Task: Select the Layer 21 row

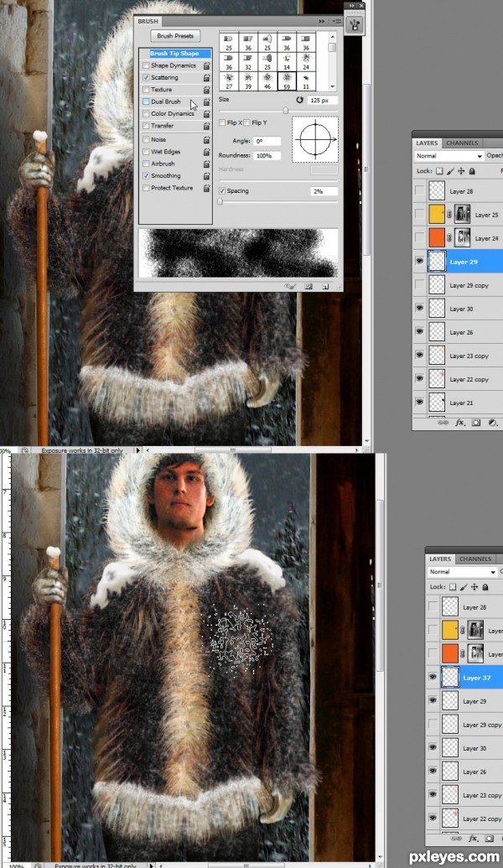Action: pyautogui.click(x=459, y=403)
